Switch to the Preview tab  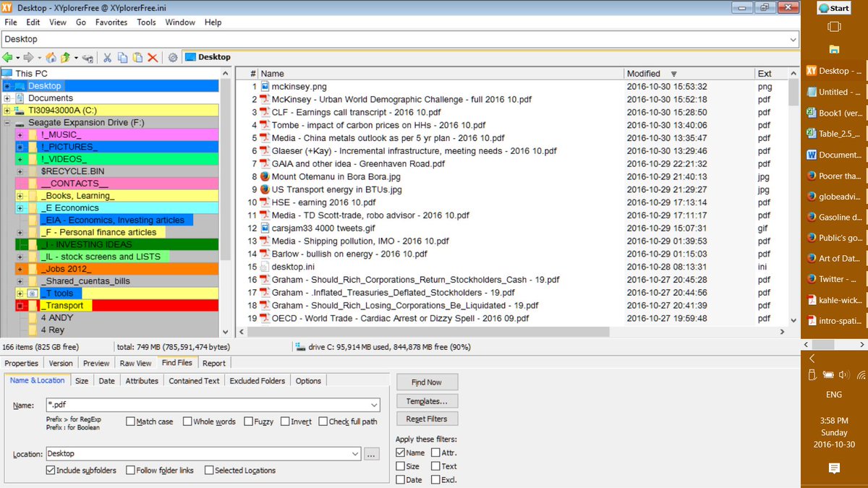[96, 363]
